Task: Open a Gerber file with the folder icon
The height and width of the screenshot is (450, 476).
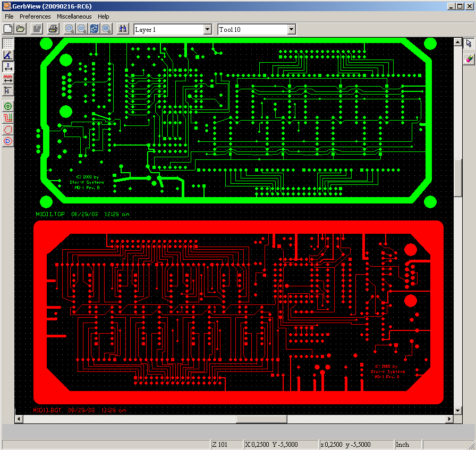Action: [x=20, y=29]
